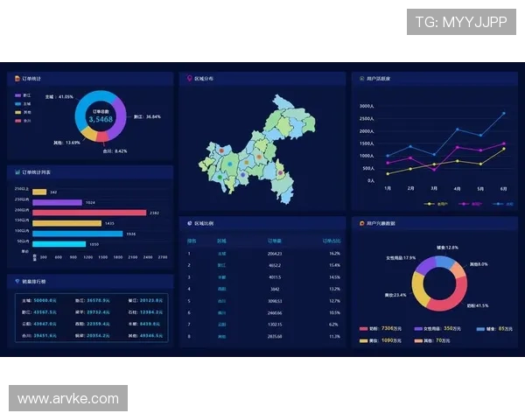525x420 pixels.
Task: Click the purple 黔江 swatch in order legend
Action: pyautogui.click(x=17, y=94)
